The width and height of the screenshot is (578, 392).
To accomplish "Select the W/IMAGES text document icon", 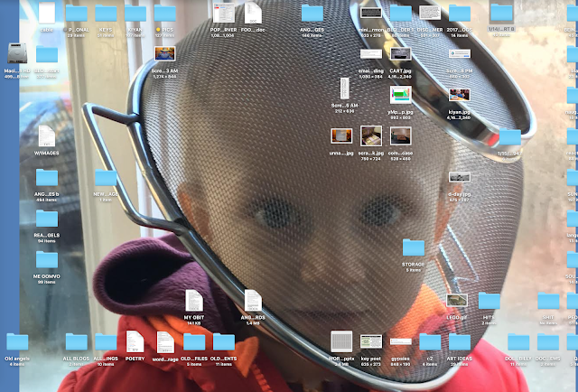I will click(x=47, y=135).
